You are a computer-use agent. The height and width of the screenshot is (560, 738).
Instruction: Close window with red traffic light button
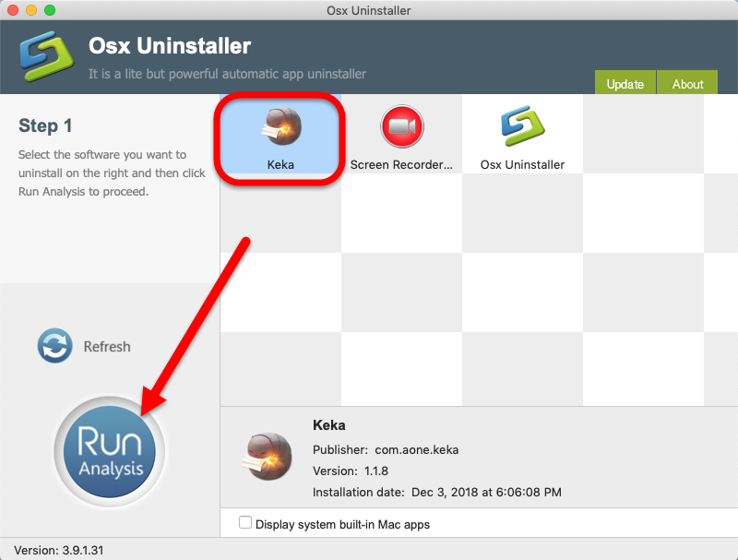pyautogui.click(x=13, y=10)
